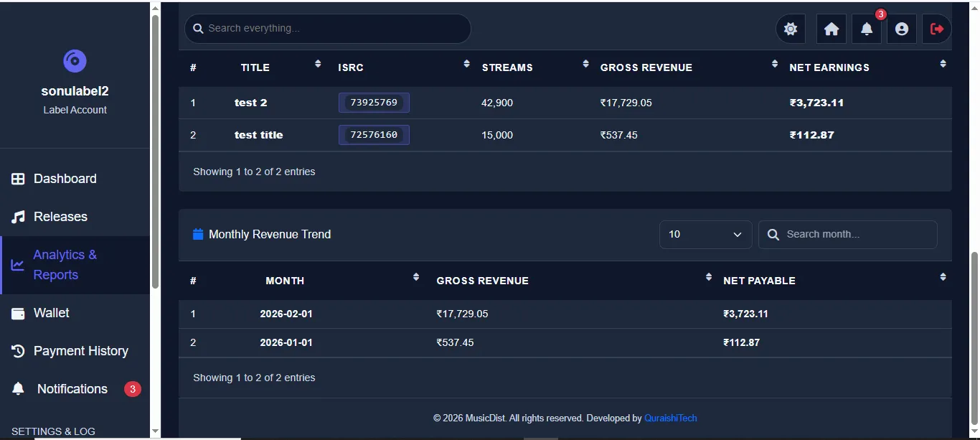Click the sonulabel2 account name
This screenshot has width=980, height=440.
pyautogui.click(x=75, y=91)
